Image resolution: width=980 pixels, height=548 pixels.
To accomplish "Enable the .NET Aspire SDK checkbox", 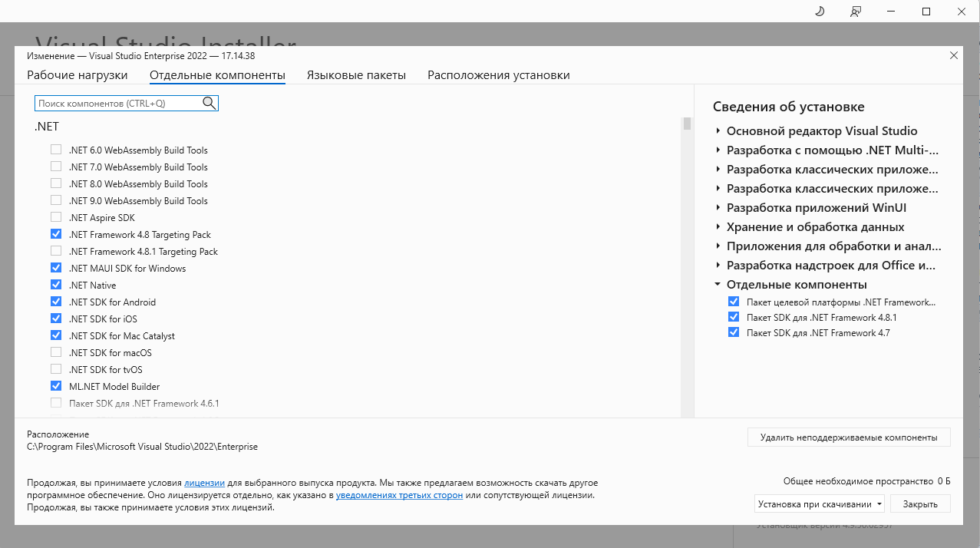I will tap(56, 218).
